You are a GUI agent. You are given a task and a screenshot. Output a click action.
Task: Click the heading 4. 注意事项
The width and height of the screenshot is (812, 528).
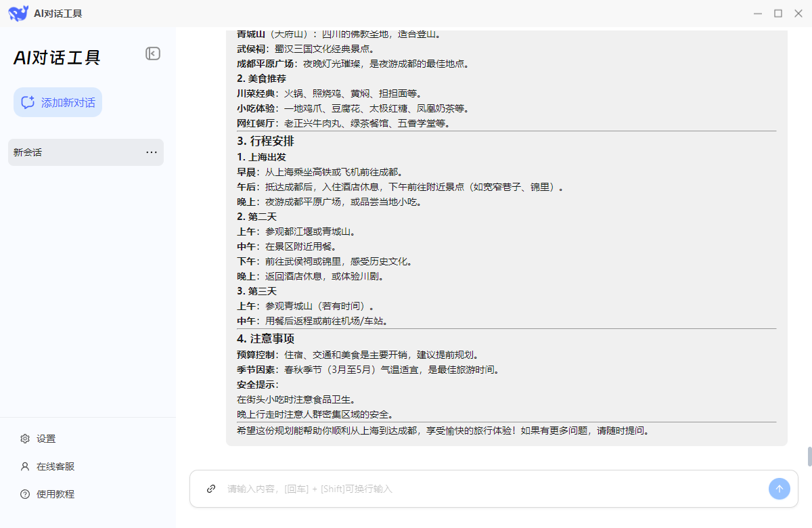[265, 338]
